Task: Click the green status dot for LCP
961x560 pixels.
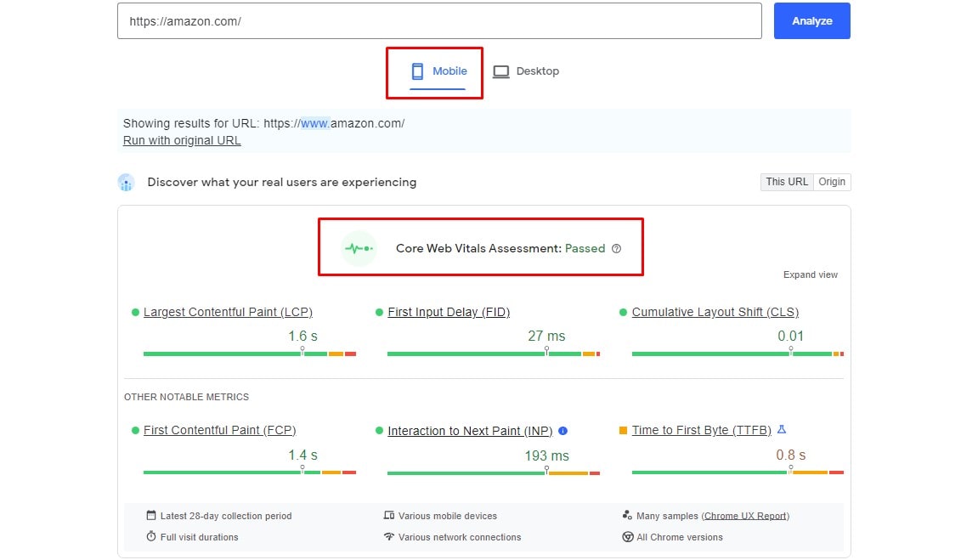Action: point(135,312)
